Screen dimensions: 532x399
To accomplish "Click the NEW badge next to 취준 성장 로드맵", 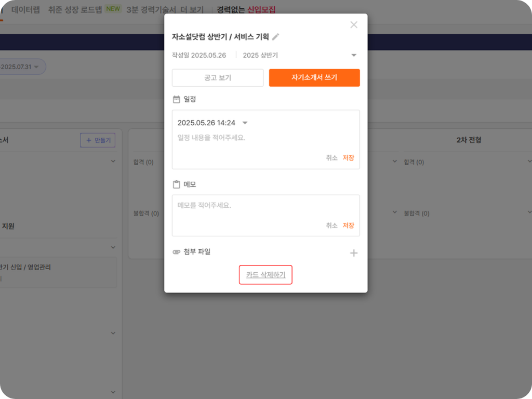I will [x=113, y=8].
